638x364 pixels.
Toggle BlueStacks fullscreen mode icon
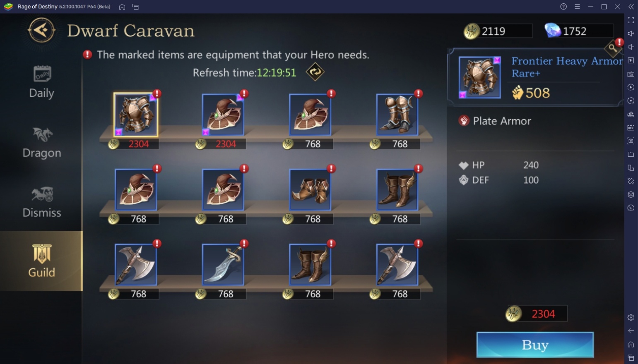(631, 20)
